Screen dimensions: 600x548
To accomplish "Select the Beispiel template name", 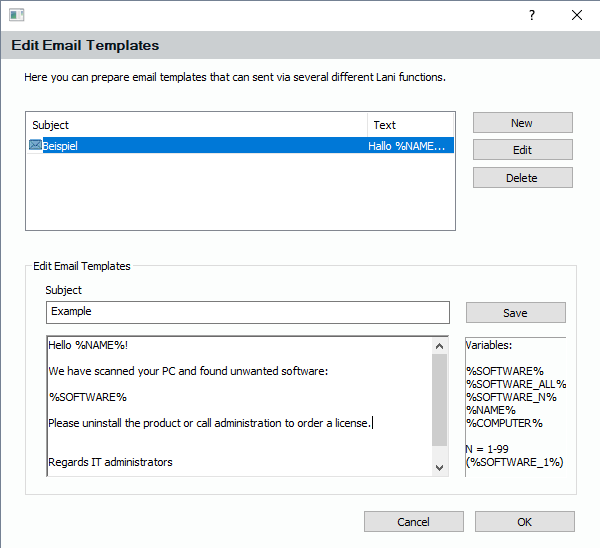I will (x=60, y=146).
